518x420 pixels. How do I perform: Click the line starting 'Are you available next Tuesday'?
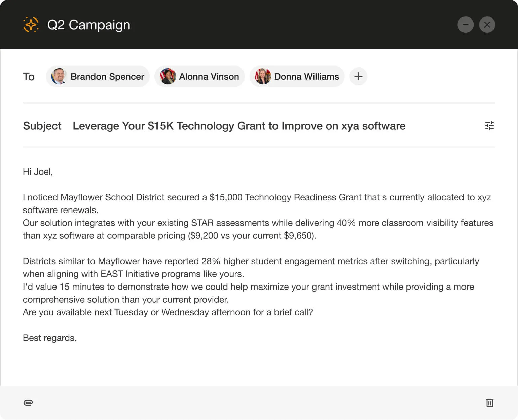point(168,312)
